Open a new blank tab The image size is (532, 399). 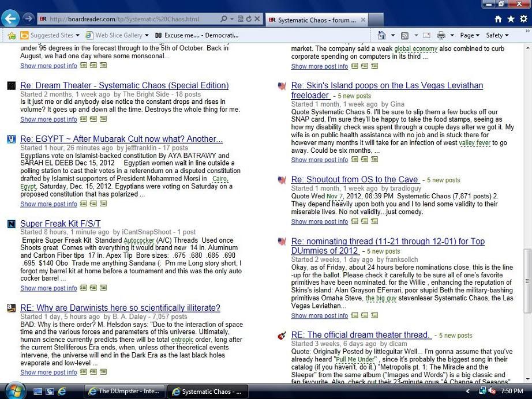(x=376, y=20)
